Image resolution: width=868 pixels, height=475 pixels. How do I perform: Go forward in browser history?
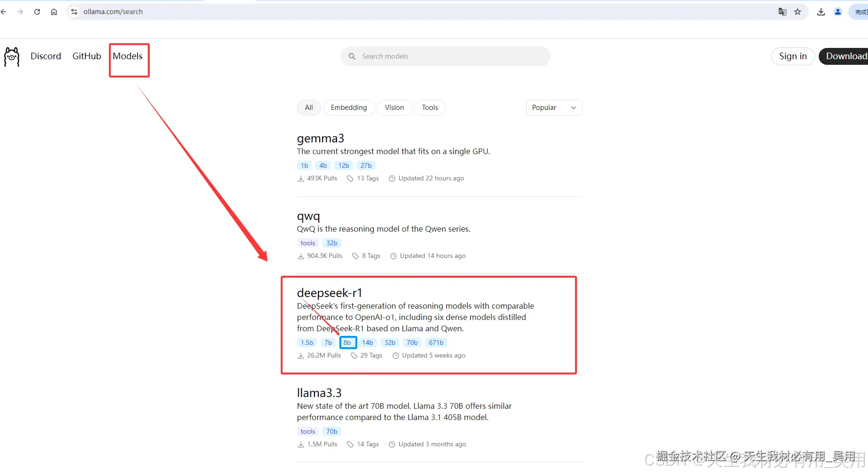click(20, 12)
